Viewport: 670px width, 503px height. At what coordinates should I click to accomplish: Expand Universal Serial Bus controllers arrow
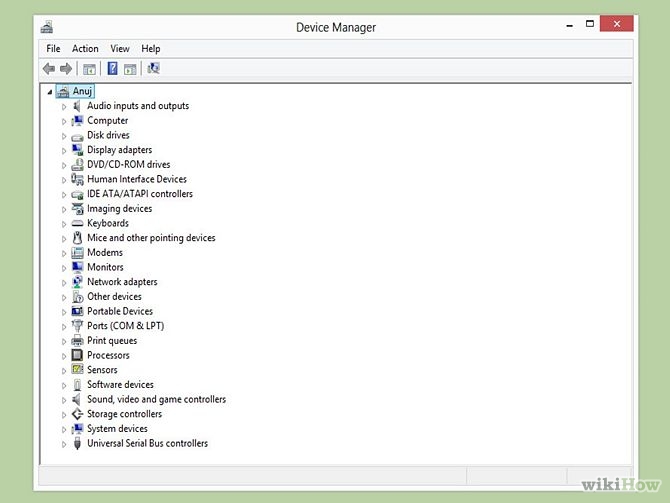(64, 444)
